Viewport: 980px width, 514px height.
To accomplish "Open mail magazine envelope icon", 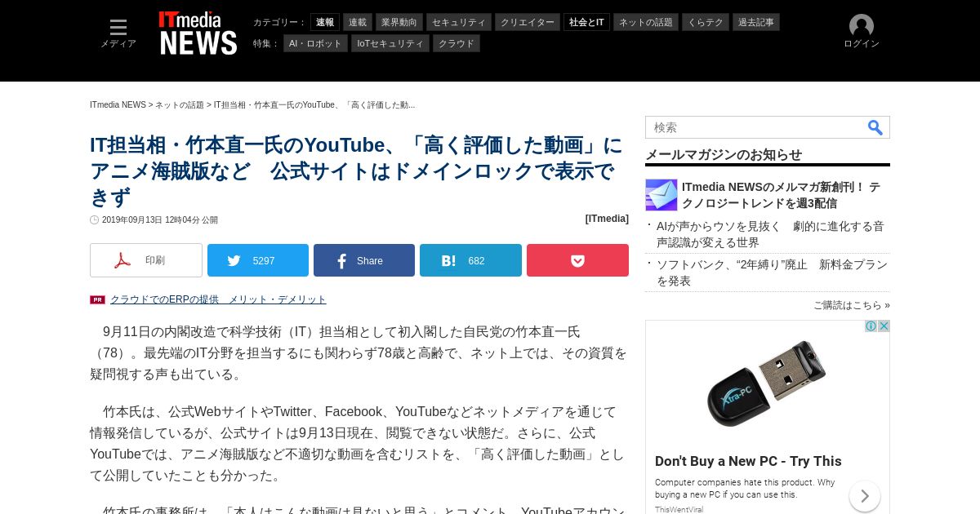I will [x=661, y=195].
